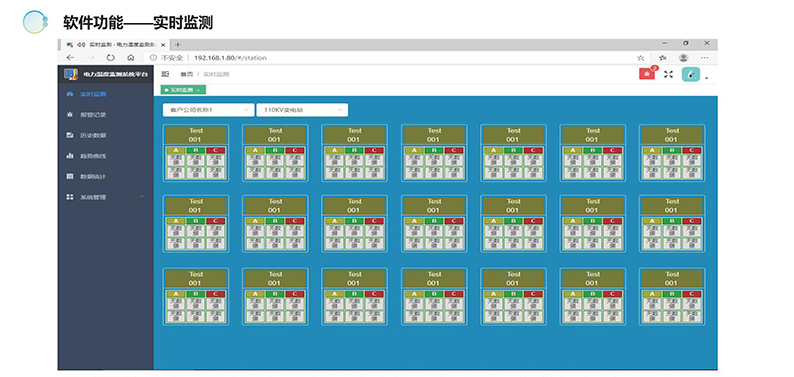Open the customer company name dropdown

tap(209, 110)
